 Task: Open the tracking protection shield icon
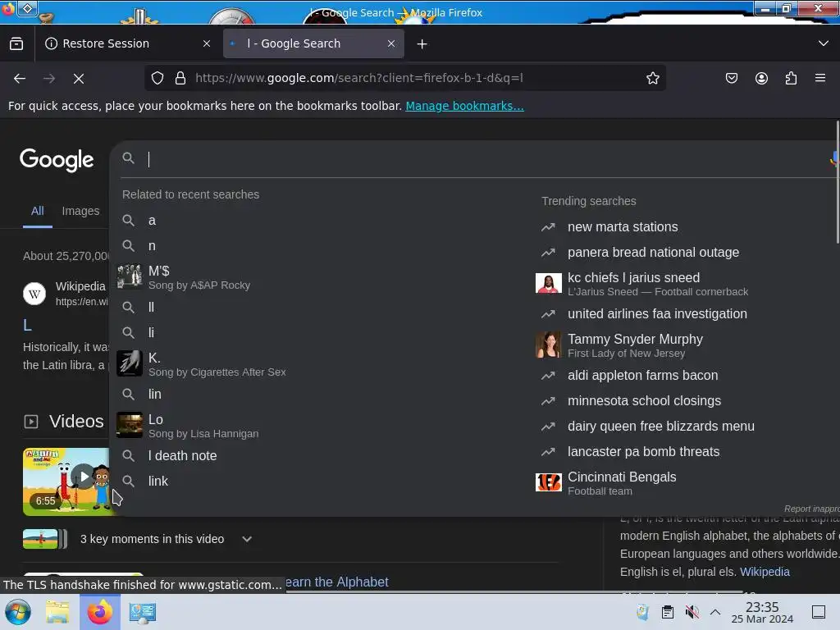[x=157, y=78]
